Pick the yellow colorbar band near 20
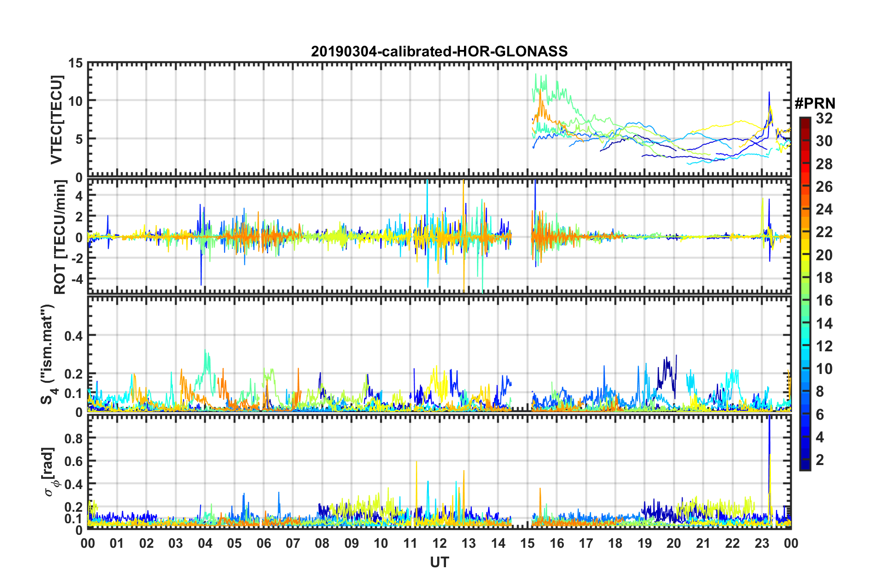This screenshot has width=879, height=588. (805, 253)
